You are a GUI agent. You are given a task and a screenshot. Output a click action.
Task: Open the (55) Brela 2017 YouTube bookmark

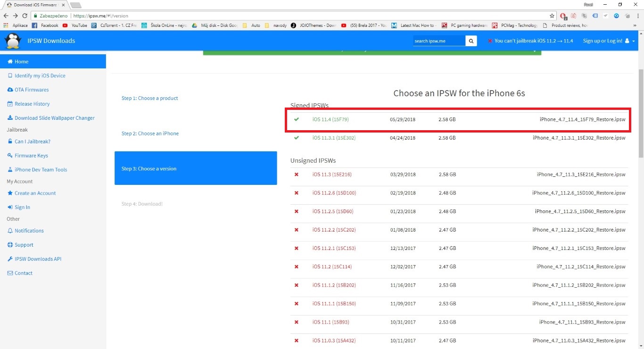(364, 25)
